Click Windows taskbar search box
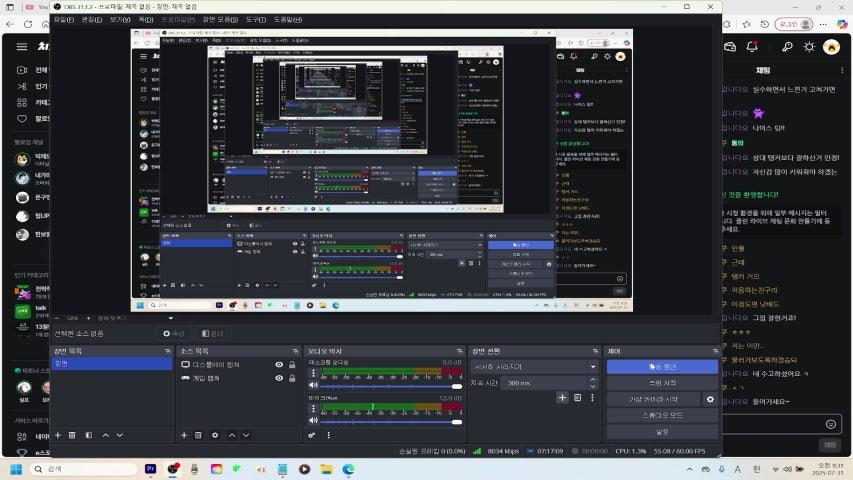The height and width of the screenshot is (480, 853). tap(83, 469)
